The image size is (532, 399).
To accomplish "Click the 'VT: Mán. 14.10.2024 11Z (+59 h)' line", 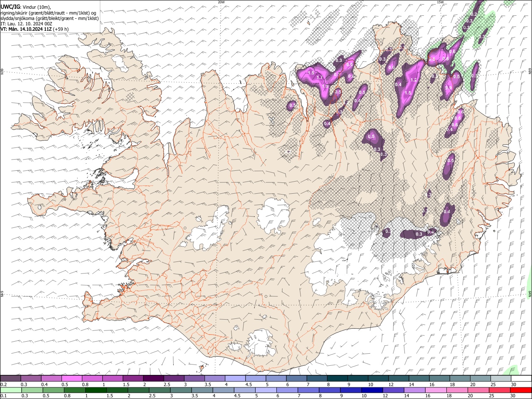I will coord(34,29).
